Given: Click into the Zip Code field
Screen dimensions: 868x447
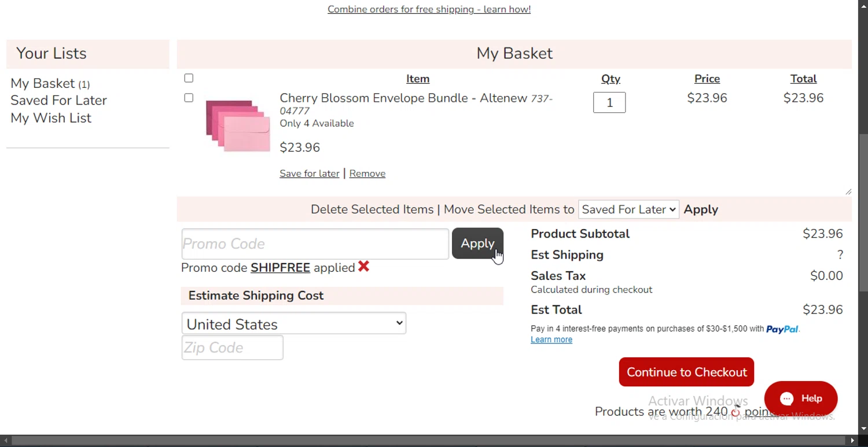Looking at the screenshot, I should tap(232, 348).
